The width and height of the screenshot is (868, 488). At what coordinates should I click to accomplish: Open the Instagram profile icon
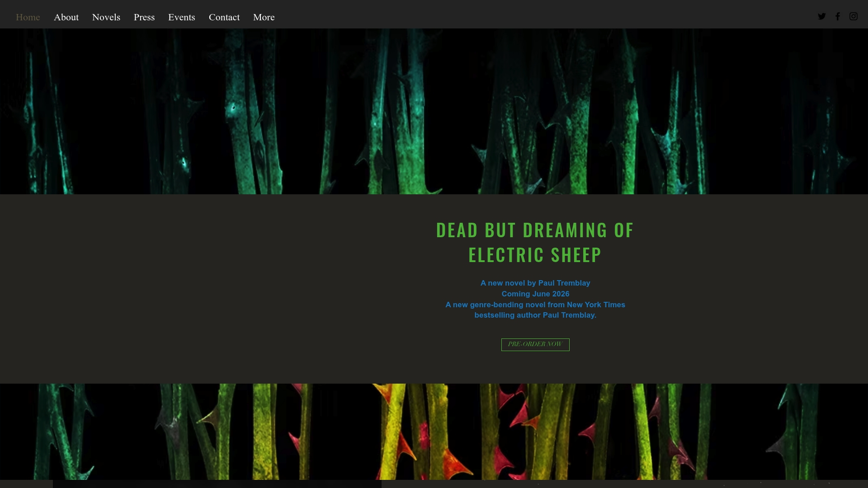pos(853,16)
